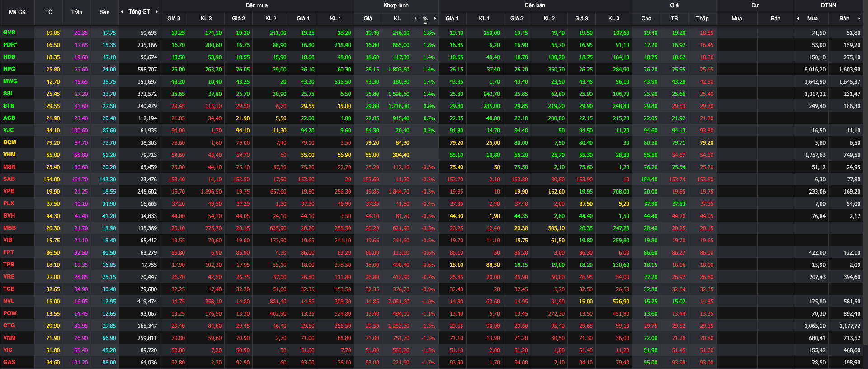Screen dimensions: 868x369
Task: Open the SSI stock symbol
Action: pos(8,94)
